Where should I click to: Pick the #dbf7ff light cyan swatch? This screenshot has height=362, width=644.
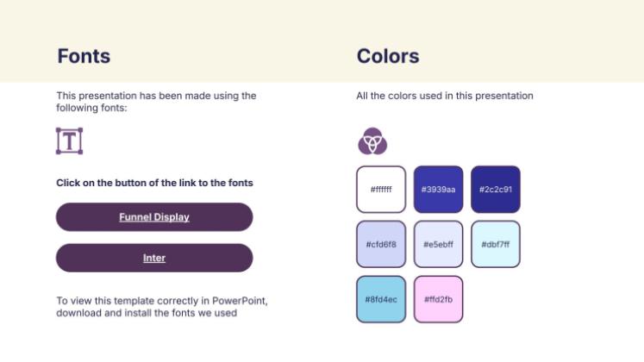pyautogui.click(x=496, y=244)
